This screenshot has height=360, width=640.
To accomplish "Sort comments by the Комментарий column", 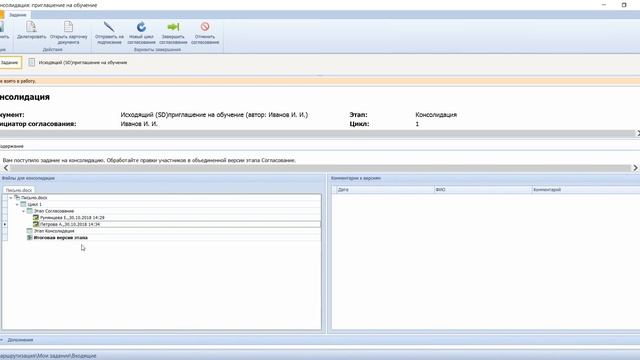I will click(x=586, y=190).
